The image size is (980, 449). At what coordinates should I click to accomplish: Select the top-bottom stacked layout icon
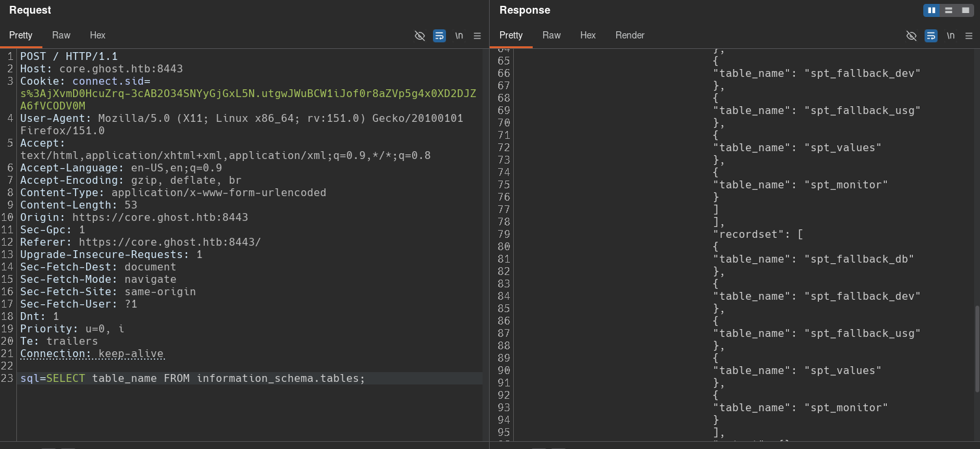coord(949,10)
